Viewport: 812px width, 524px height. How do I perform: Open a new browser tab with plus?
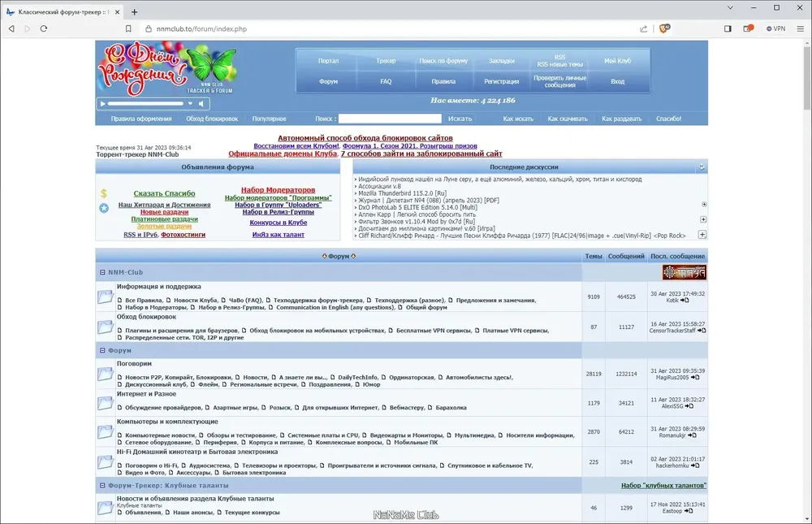134,12
